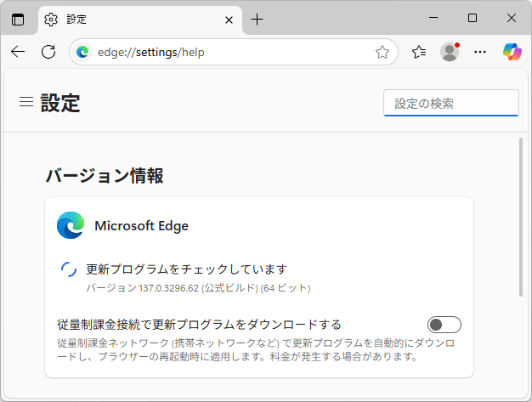This screenshot has height=402, width=532.
Task: Click the Edge site info icon in address bar
Action: pos(82,52)
